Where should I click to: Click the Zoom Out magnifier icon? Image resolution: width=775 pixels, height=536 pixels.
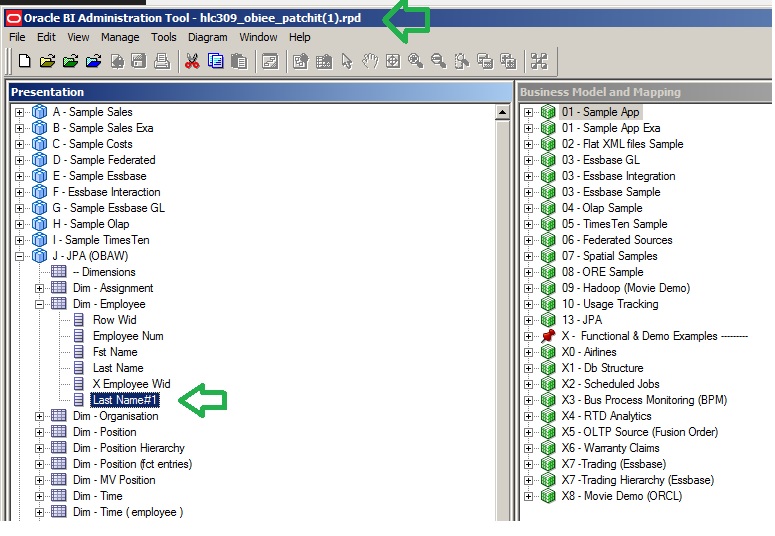(438, 61)
